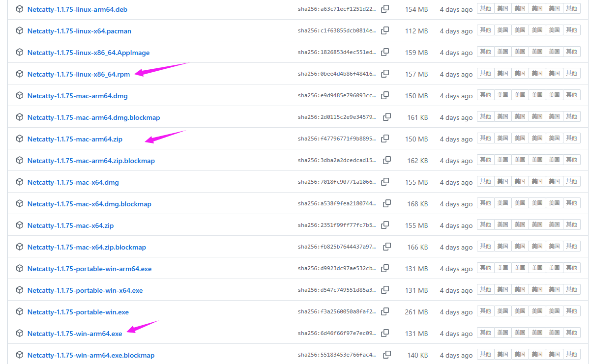
Task: Click the 157 MB file size
Action: 416,74
